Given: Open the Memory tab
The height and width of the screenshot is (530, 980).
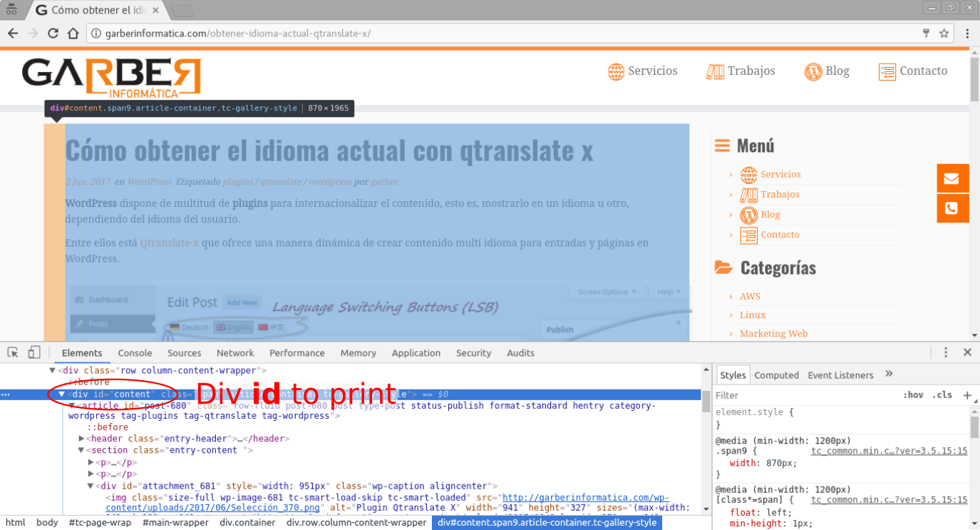Looking at the screenshot, I should 359,353.
